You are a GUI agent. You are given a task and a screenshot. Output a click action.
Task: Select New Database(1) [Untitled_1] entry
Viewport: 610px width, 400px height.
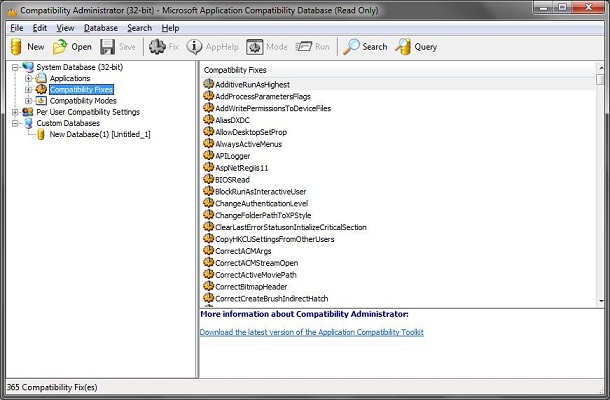click(x=100, y=135)
